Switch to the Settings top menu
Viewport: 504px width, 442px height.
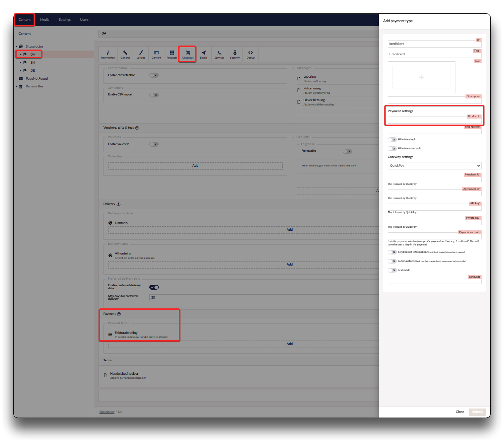tap(65, 20)
